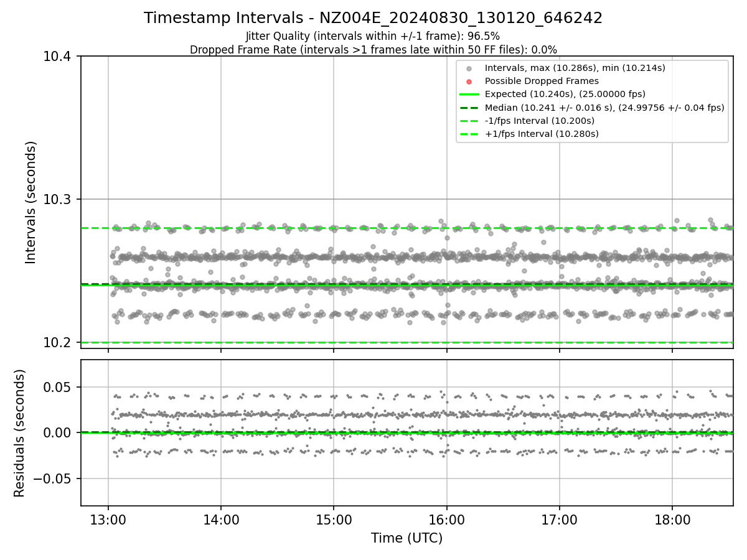This screenshot has height=560, width=747.
Task: Click legend entry '+1/fps Interval (10.280s)'
Action: (x=542, y=133)
